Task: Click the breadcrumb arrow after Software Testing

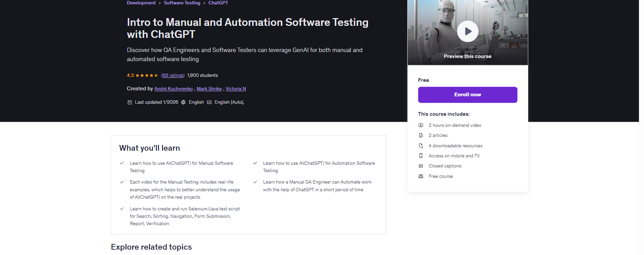Action: (x=204, y=3)
